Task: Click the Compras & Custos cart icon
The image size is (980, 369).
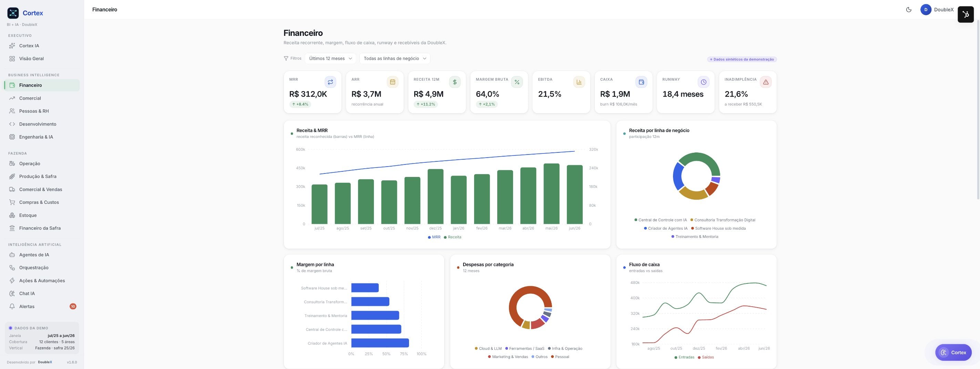Action: pyautogui.click(x=12, y=202)
